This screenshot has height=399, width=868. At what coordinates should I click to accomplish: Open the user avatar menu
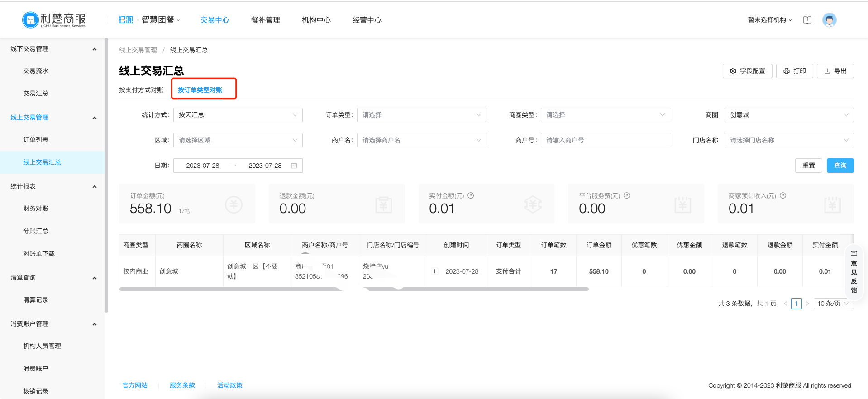(x=829, y=20)
